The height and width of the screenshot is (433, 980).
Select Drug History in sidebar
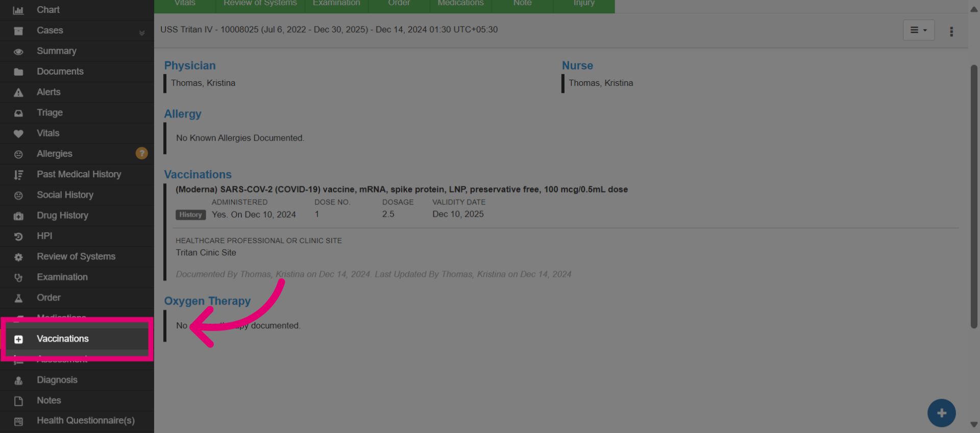(x=77, y=215)
